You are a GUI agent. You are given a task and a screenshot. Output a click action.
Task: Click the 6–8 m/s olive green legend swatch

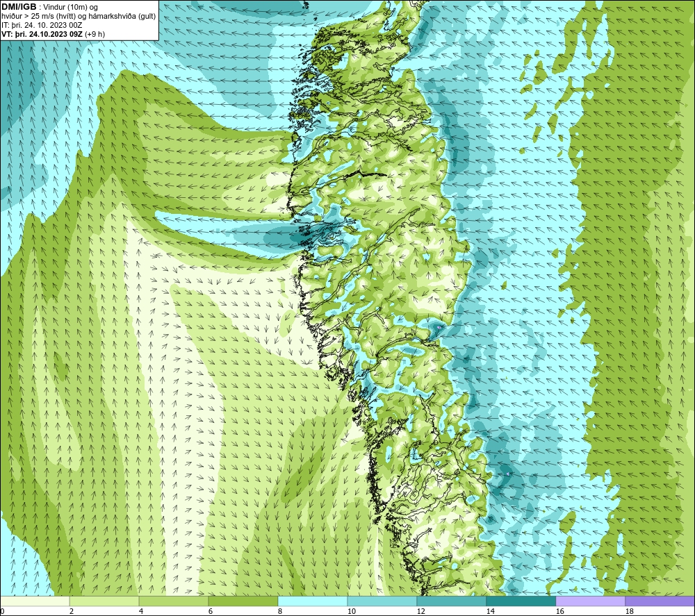pos(243,601)
